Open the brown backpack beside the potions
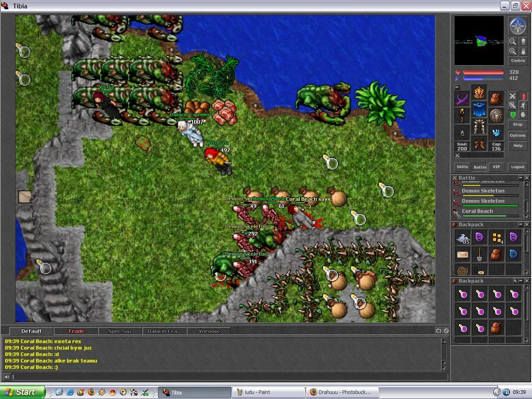This screenshot has width=532, height=399. (x=497, y=328)
